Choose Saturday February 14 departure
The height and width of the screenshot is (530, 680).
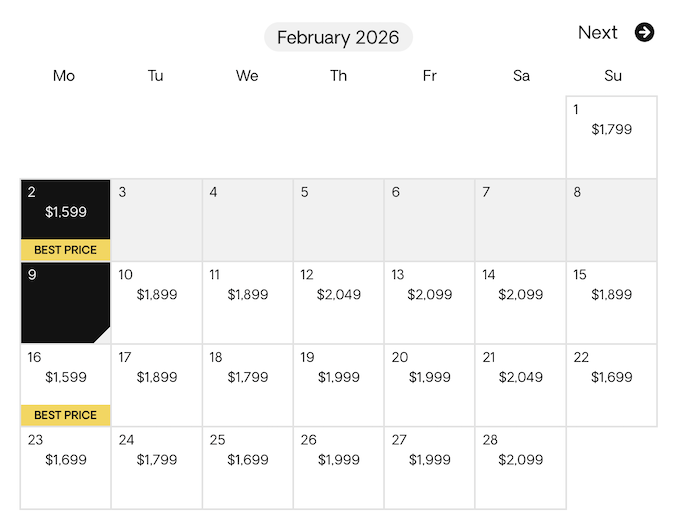tap(521, 302)
